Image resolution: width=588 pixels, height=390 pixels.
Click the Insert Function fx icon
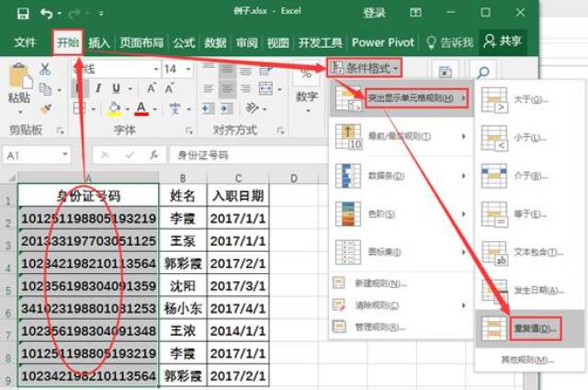[153, 155]
